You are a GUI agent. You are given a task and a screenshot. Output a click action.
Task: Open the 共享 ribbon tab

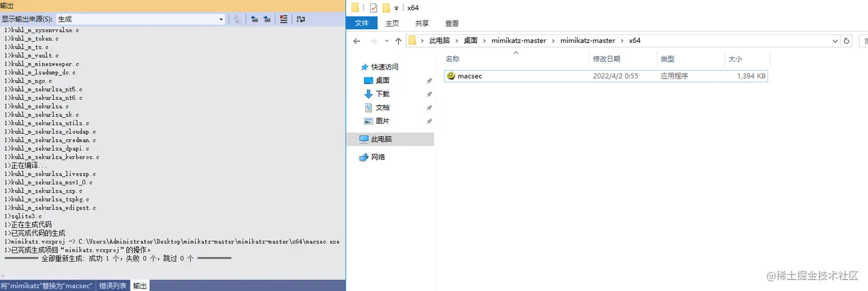coord(422,24)
